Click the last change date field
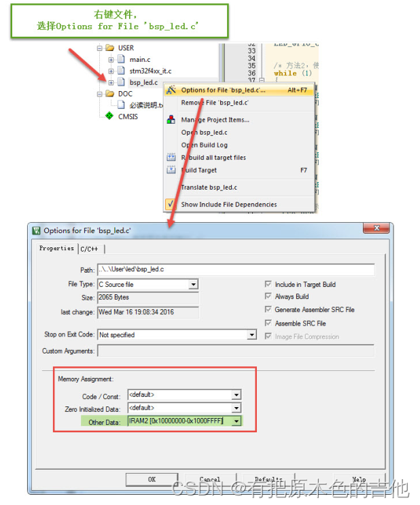Image resolution: width=420 pixels, height=505 pixels. (148, 312)
